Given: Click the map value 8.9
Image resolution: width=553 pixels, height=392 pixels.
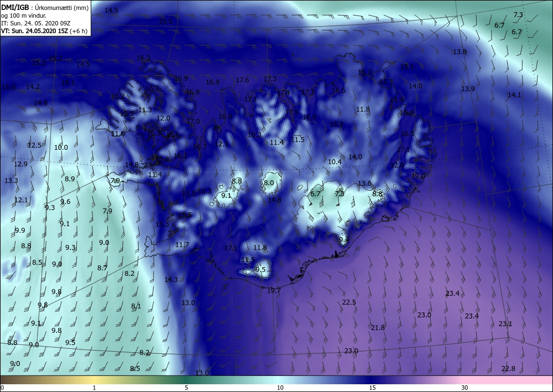Looking at the screenshot, I should pos(70,179).
